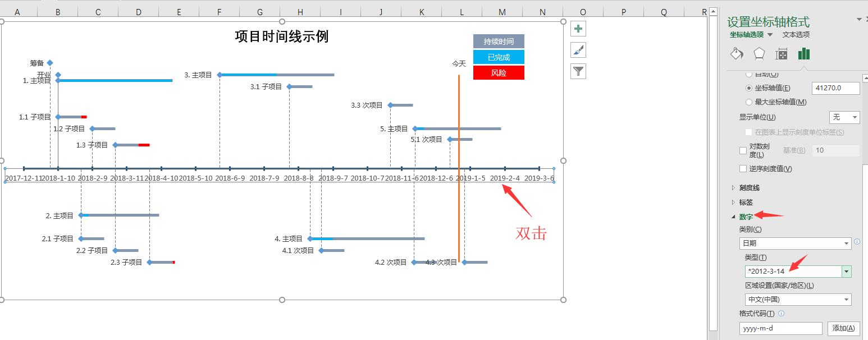Enable the 对数刻度 checkbox
This screenshot has width=868, height=340.
743,150
